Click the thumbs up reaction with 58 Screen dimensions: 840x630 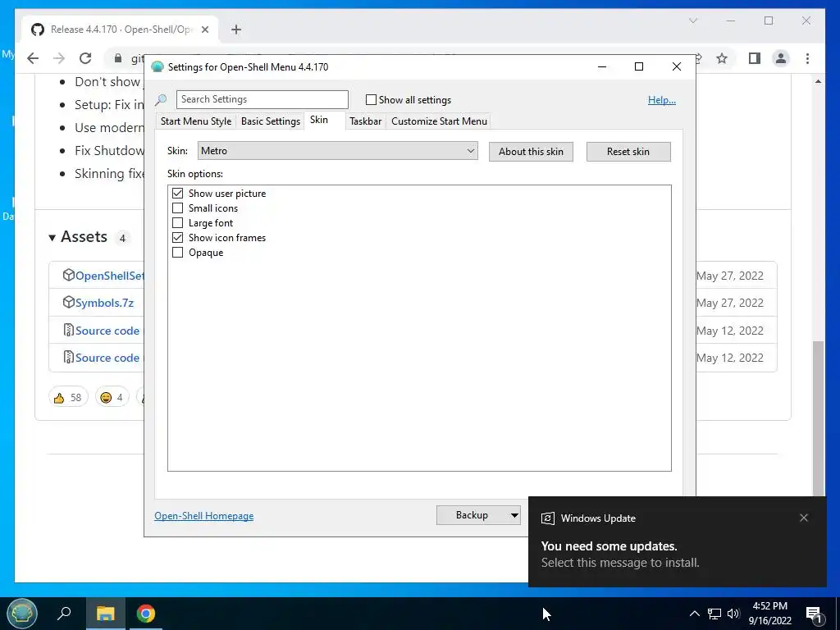68,397
